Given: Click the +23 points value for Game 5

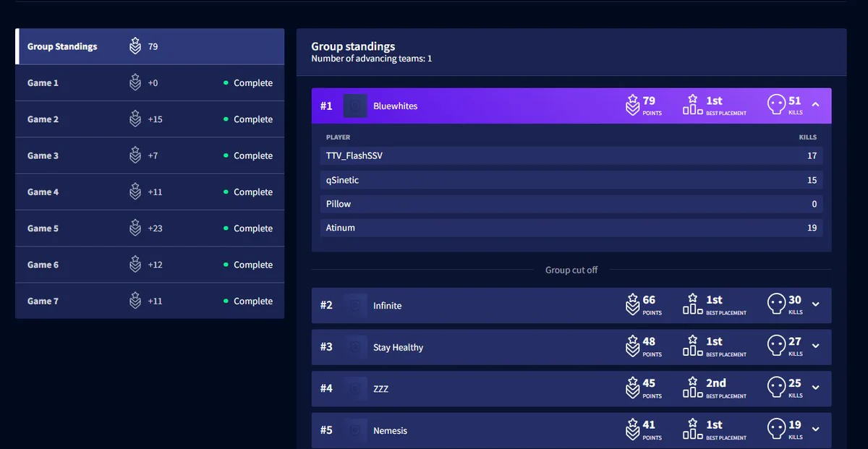Looking at the screenshot, I should point(155,228).
